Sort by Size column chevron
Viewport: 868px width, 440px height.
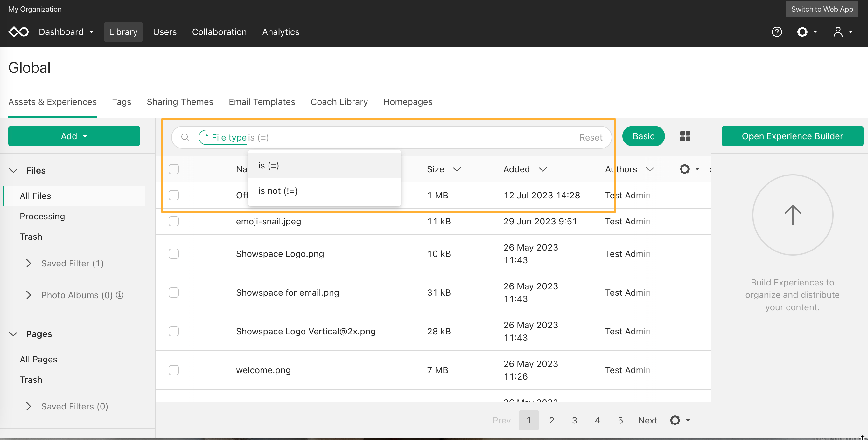pyautogui.click(x=457, y=169)
